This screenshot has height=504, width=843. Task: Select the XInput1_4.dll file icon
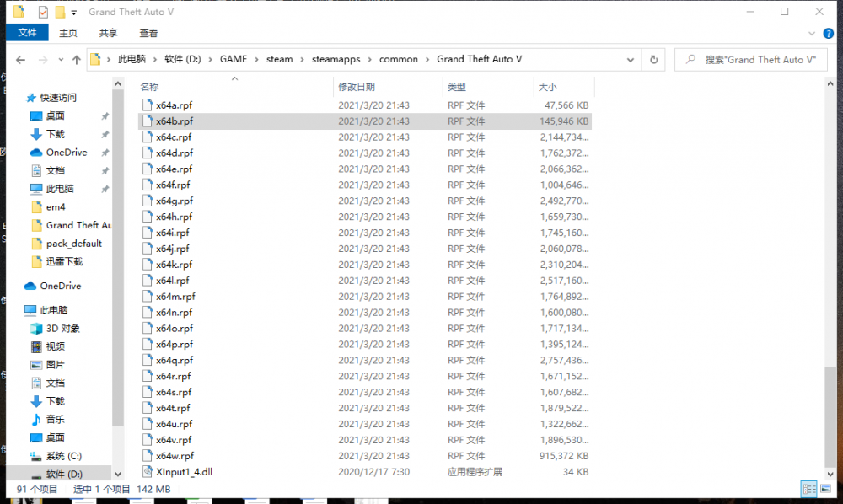147,472
